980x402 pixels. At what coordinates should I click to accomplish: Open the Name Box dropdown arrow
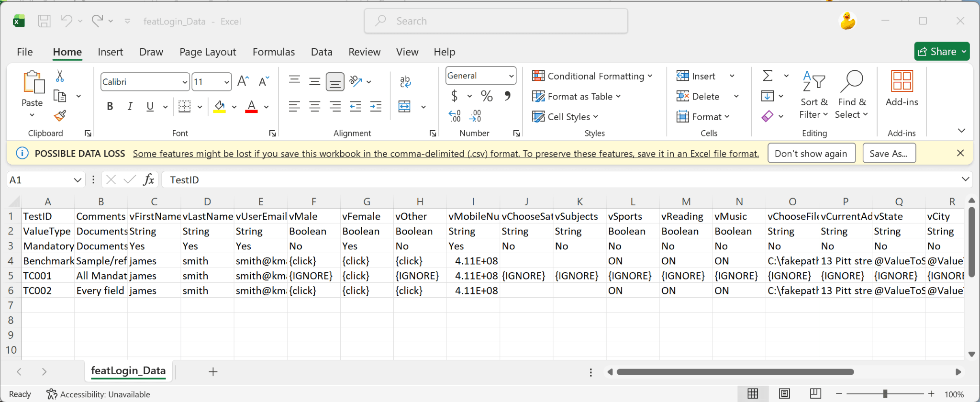point(78,180)
